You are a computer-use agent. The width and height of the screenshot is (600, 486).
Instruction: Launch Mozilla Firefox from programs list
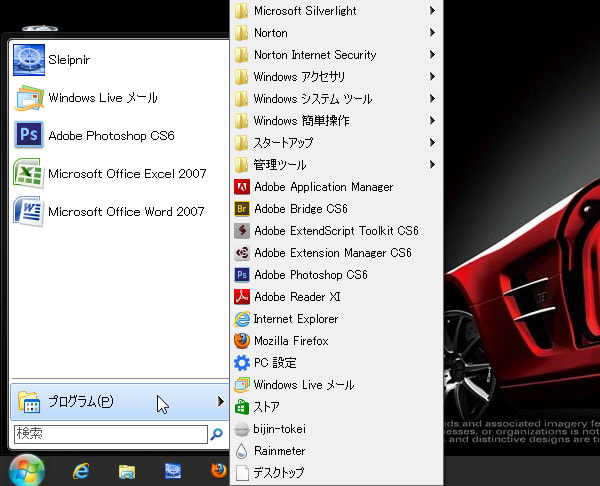pos(291,341)
